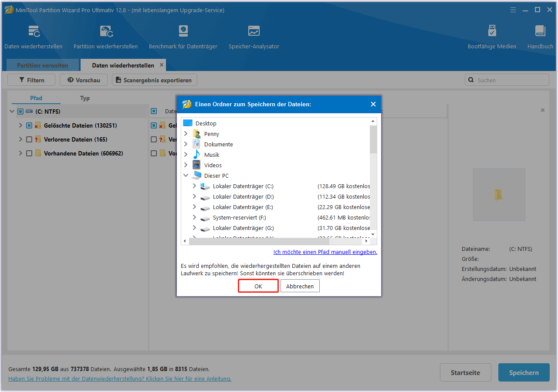
Task: Open the Handbuch manual
Action: (540, 37)
